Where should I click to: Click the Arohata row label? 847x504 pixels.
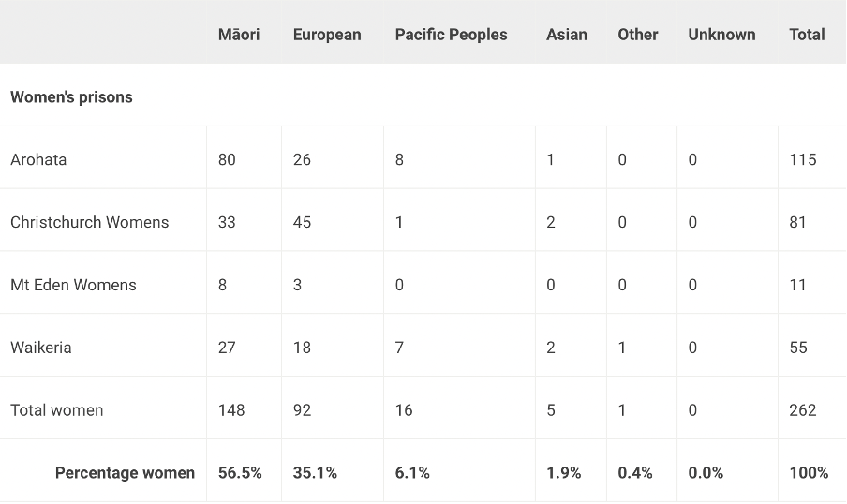point(38,159)
